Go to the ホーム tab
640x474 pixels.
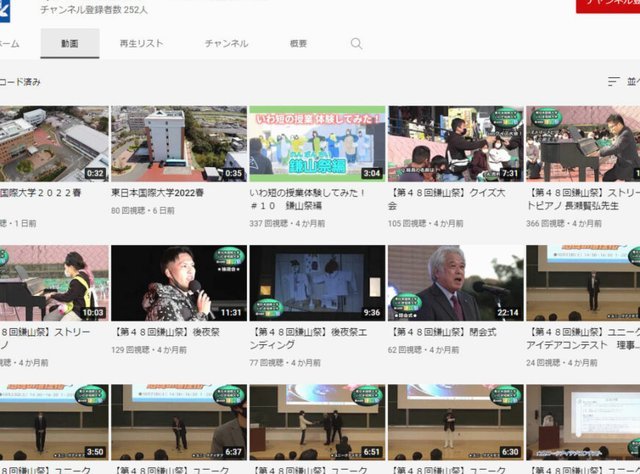click(9, 43)
